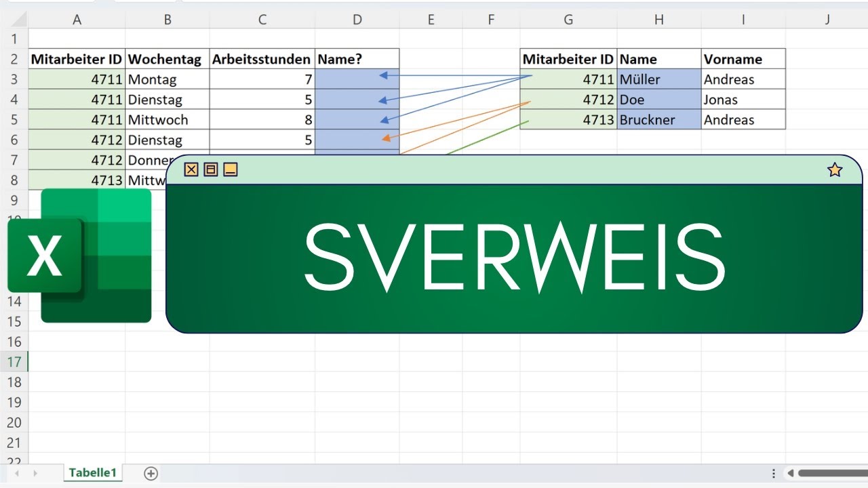This screenshot has height=488, width=868.
Task: Click the horizontal scrollbar thumb
Action: click(x=833, y=473)
